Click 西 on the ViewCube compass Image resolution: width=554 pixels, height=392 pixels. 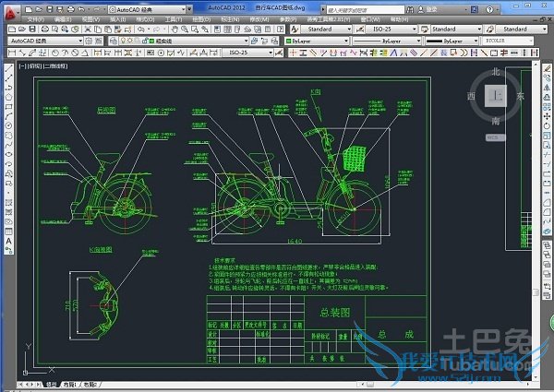[471, 96]
